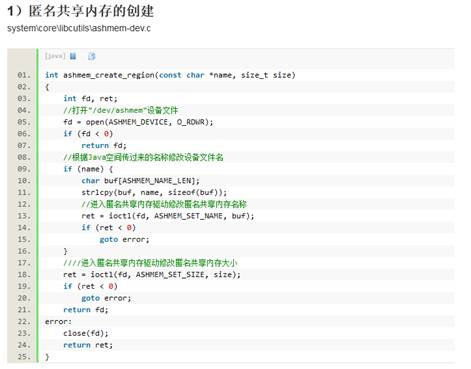Click the comment on line 12
The image size is (471, 369).
(x=164, y=204)
